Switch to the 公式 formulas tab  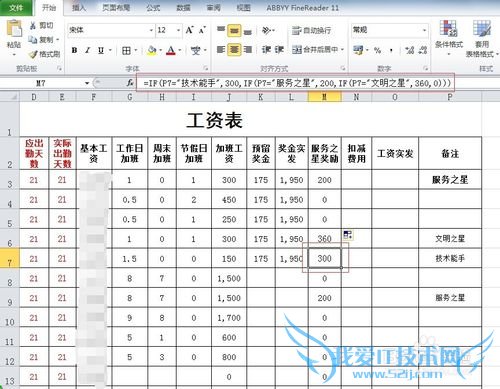coord(153,7)
